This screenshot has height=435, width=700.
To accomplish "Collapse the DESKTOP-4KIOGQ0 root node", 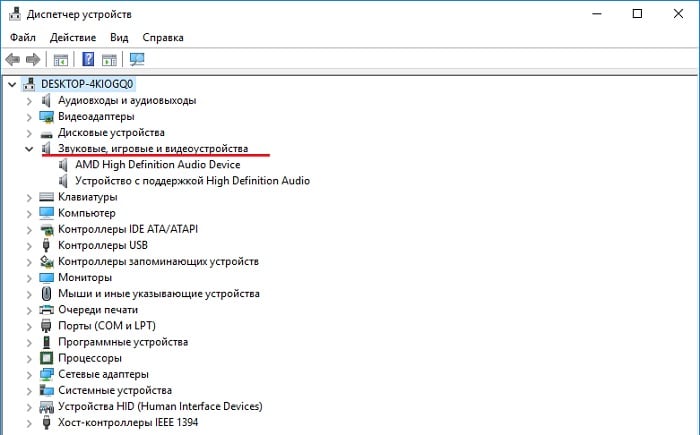I will [x=11, y=83].
